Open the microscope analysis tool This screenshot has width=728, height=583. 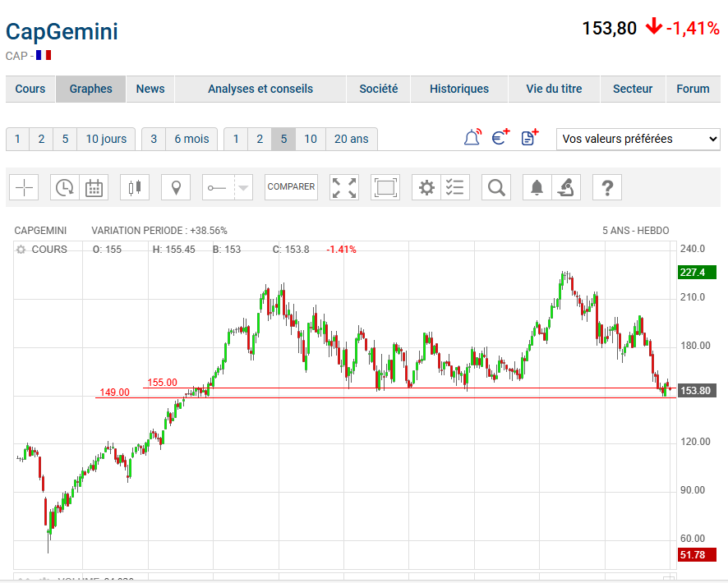coord(566,188)
